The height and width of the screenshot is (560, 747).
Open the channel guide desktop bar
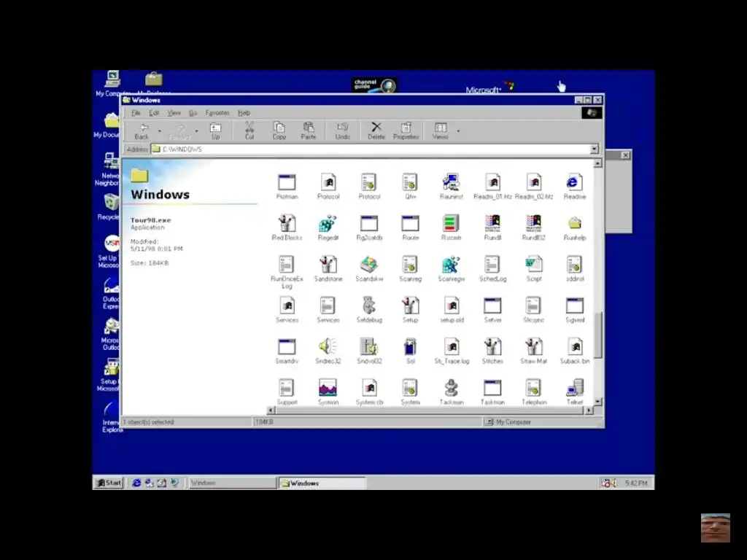click(374, 85)
